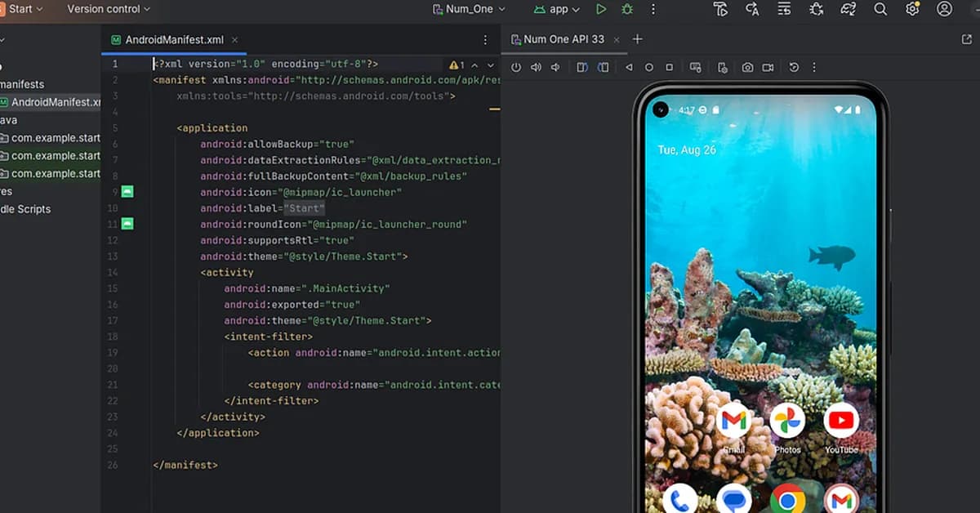
Task: Select the manifests folder in project tree
Action: coord(22,84)
